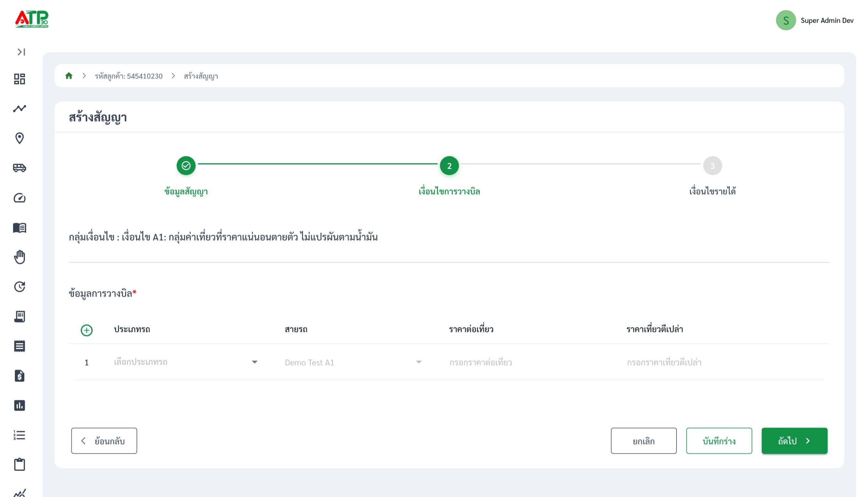Expand the Demo Test A1 route dropdown
The image size is (868, 497).
(353, 362)
